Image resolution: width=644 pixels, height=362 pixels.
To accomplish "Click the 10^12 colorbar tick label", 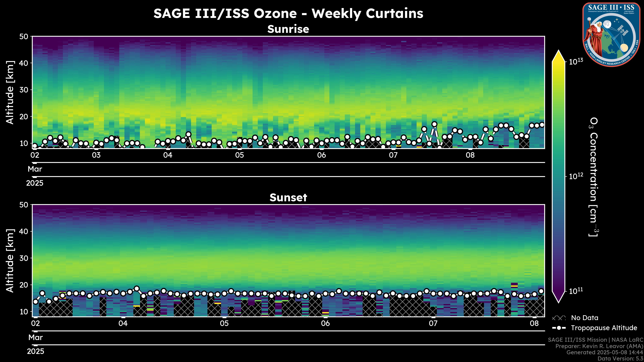I will point(576,176).
